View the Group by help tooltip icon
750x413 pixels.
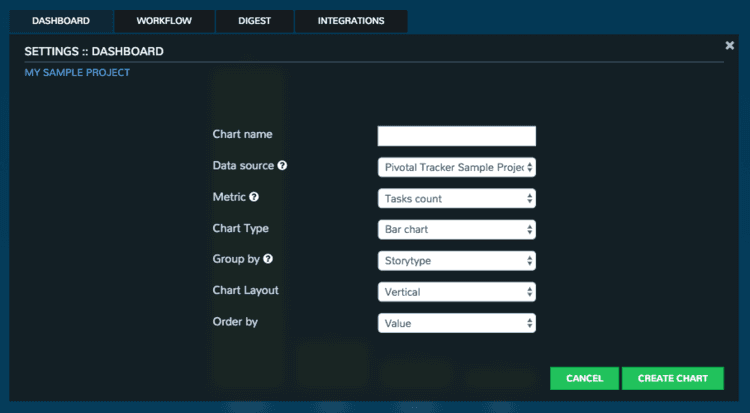point(268,259)
